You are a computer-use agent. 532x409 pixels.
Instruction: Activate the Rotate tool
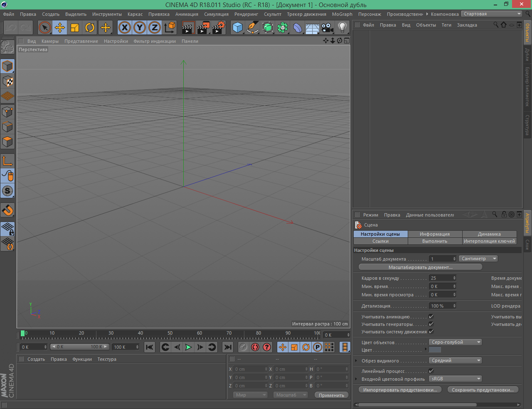click(x=90, y=28)
